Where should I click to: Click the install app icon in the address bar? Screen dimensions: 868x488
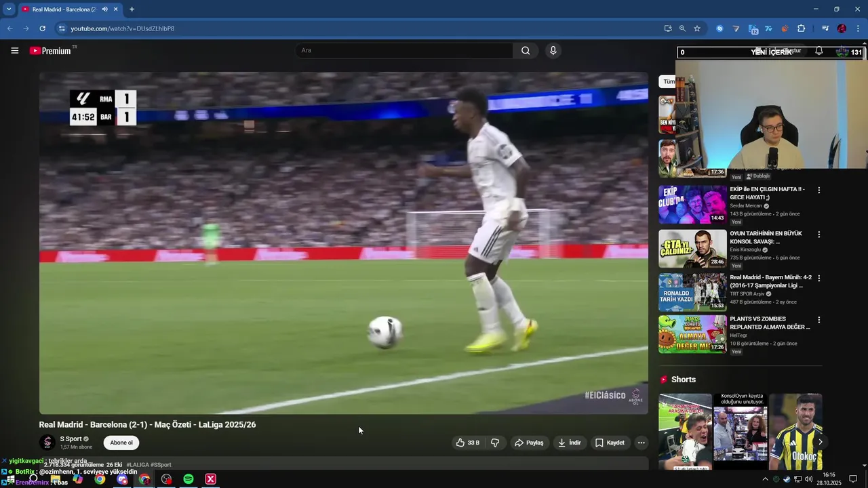[668, 28]
